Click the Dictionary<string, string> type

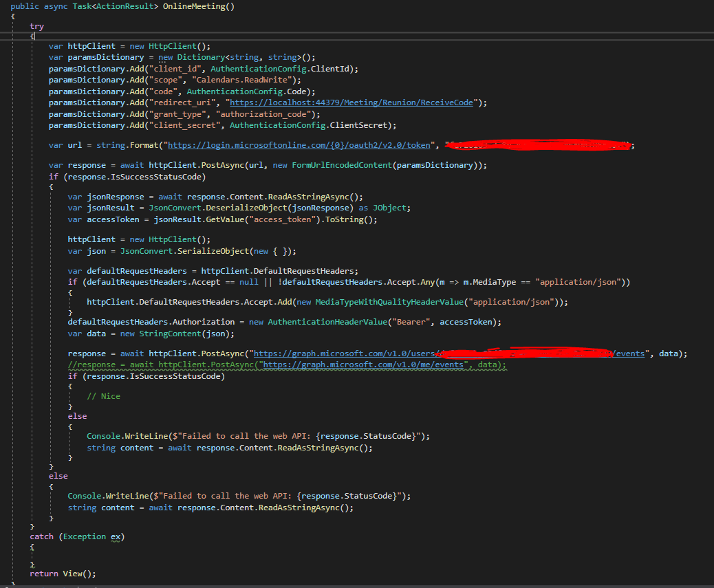click(x=239, y=57)
